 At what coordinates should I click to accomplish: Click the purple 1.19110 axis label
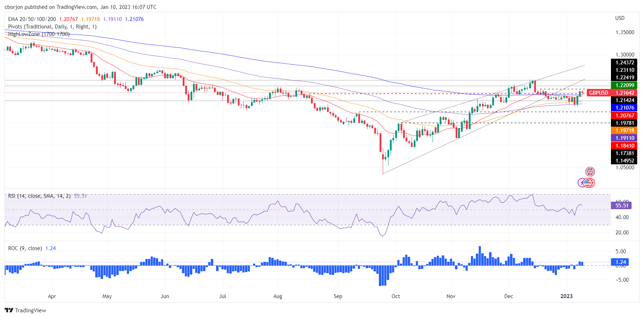625,138
